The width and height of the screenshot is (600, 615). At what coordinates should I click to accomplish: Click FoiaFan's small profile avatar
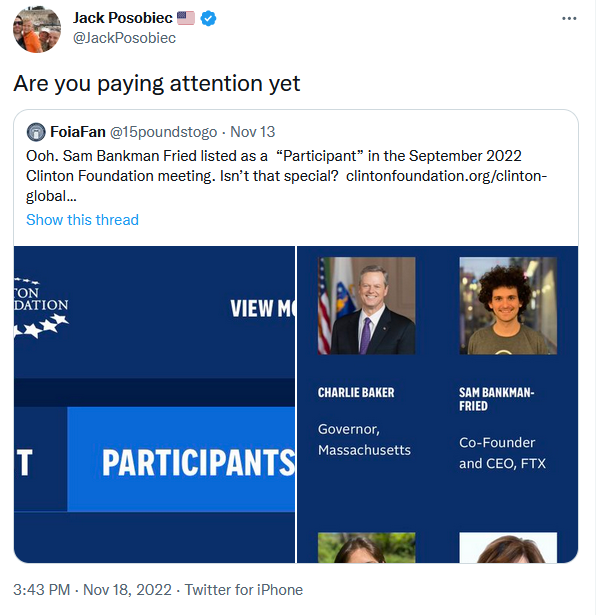pyautogui.click(x=36, y=132)
